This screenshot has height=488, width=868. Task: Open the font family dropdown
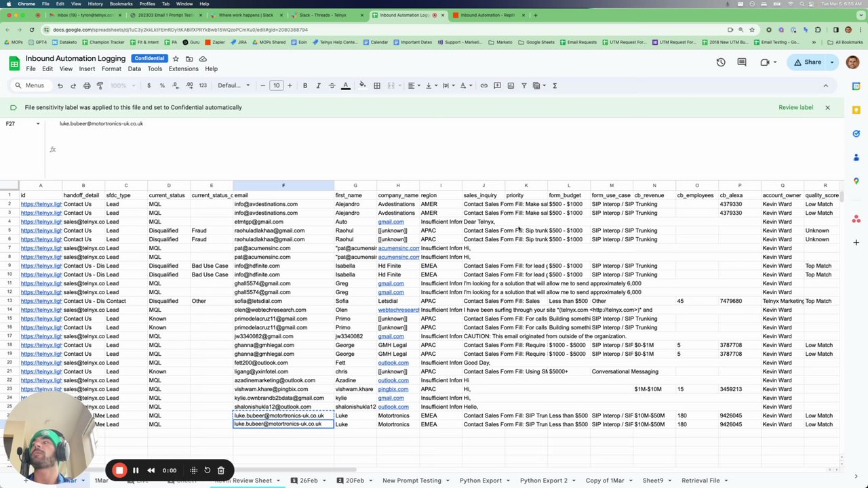click(x=233, y=85)
